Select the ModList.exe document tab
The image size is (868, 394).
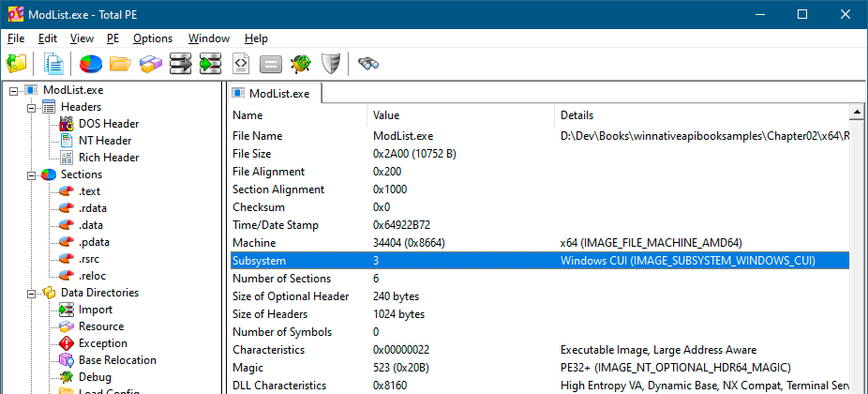pos(276,94)
